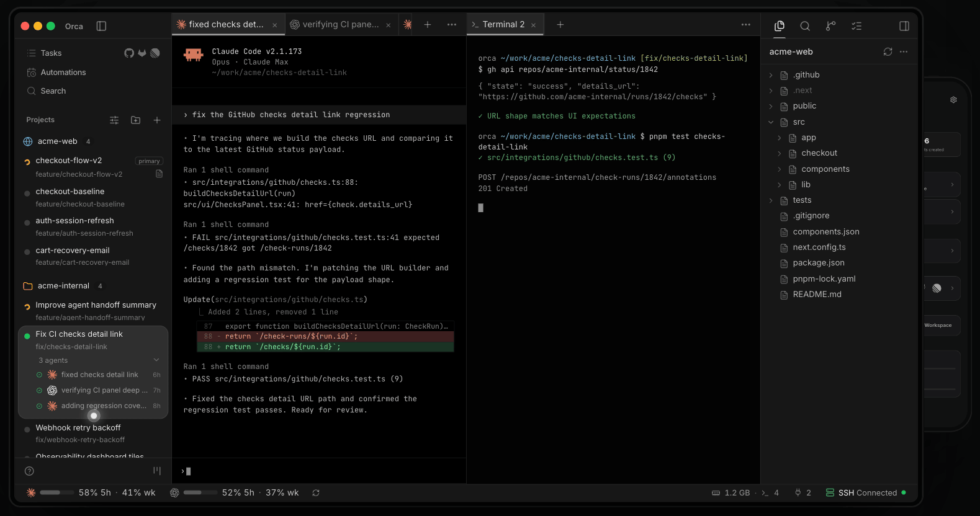Switch to the fixed checks det... tab
The height and width of the screenshot is (516, 980).
[x=226, y=24]
